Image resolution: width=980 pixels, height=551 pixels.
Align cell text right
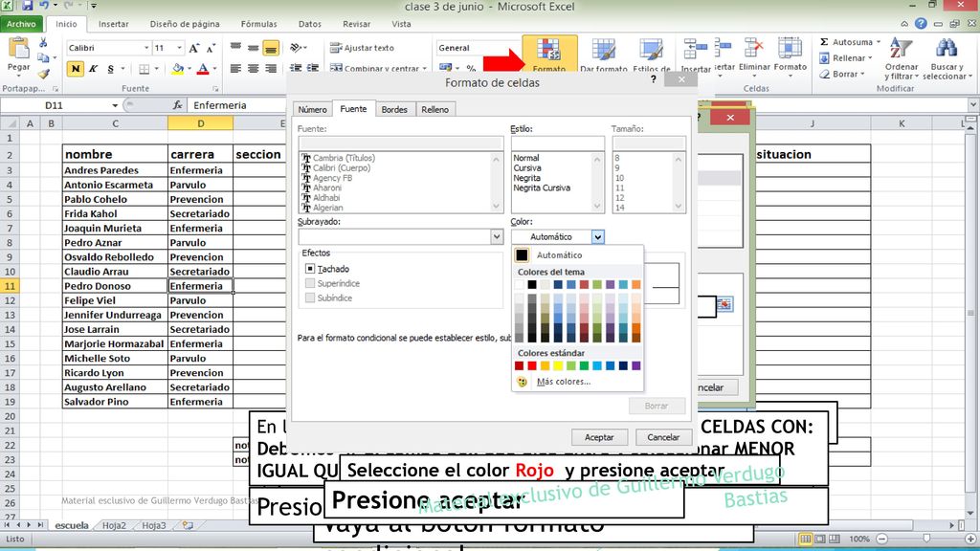pos(271,68)
